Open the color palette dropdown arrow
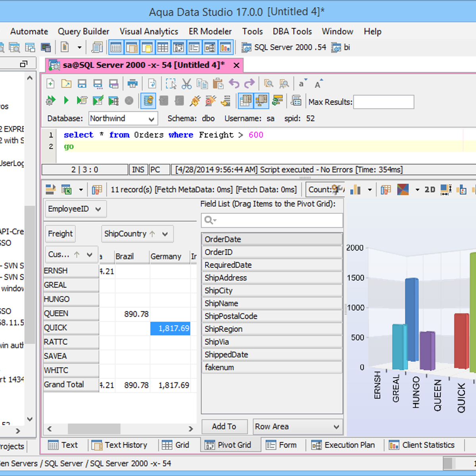Screen dimensions: 476x476 click(x=417, y=190)
